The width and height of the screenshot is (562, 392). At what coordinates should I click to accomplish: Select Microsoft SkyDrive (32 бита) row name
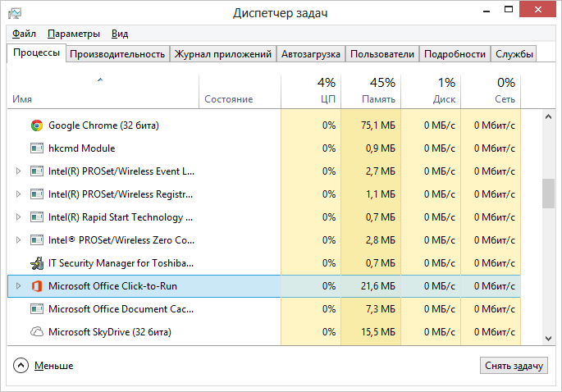tap(110, 332)
